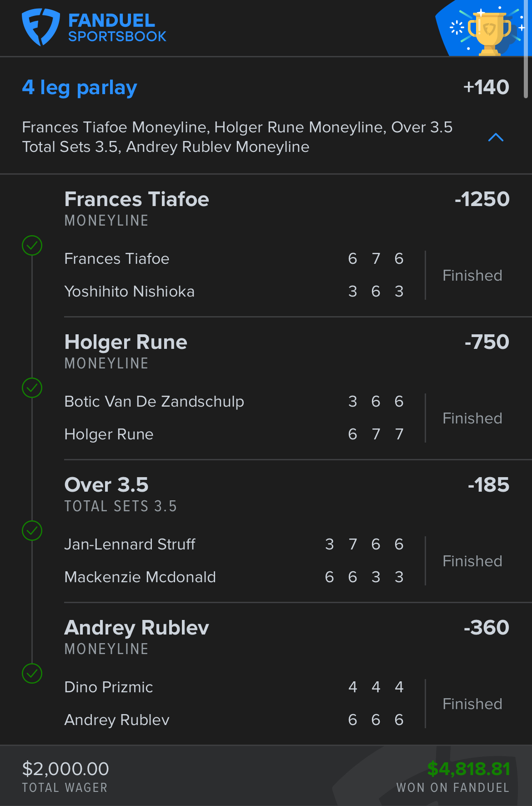Click the $4,818.81 winnings amount
This screenshot has height=806, width=532.
[468, 769]
